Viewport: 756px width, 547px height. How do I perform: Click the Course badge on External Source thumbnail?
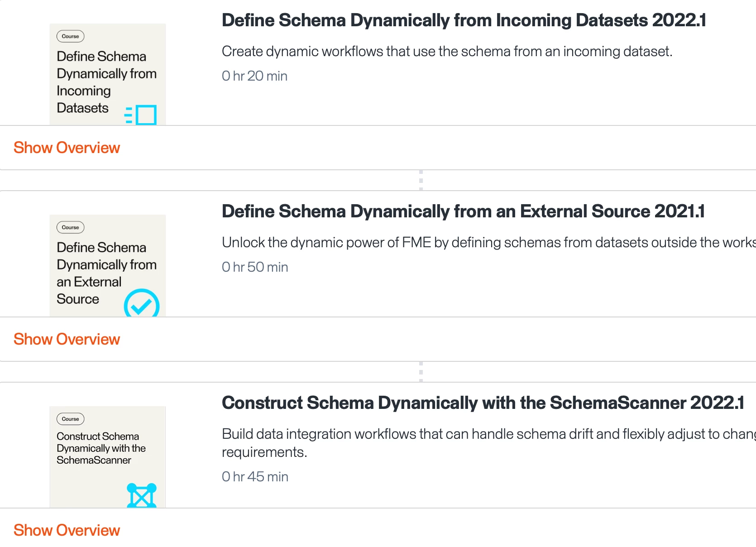tap(70, 227)
